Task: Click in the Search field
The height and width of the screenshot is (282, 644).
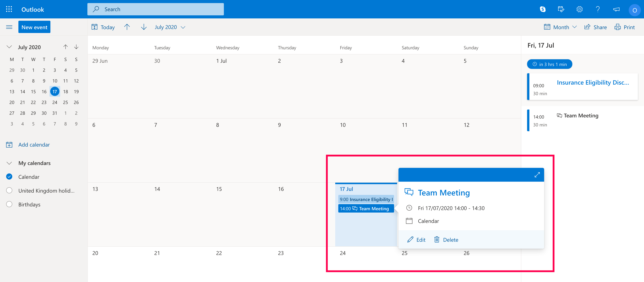Action: coord(155,9)
